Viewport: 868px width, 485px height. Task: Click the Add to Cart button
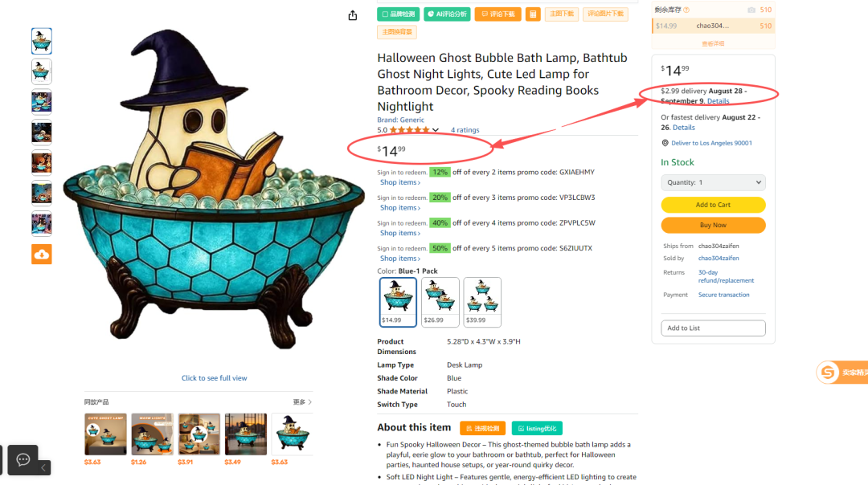[713, 205]
